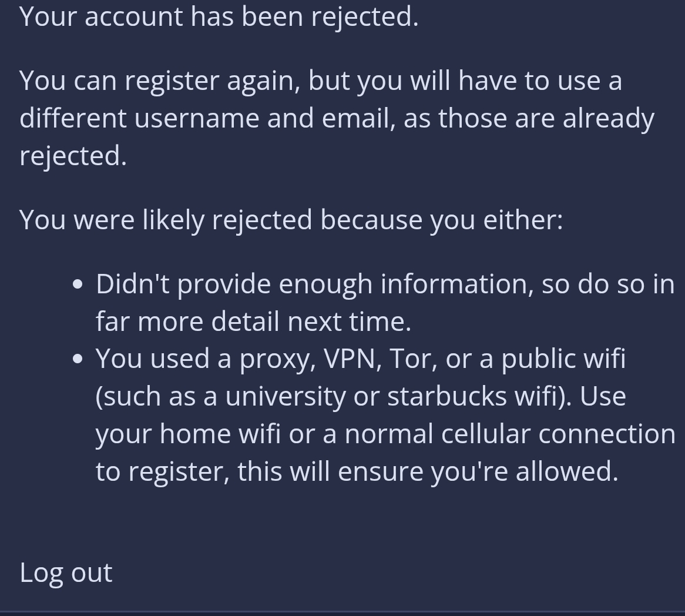Click the "public wifi" phrase
685x616 pixels.
(x=563, y=359)
